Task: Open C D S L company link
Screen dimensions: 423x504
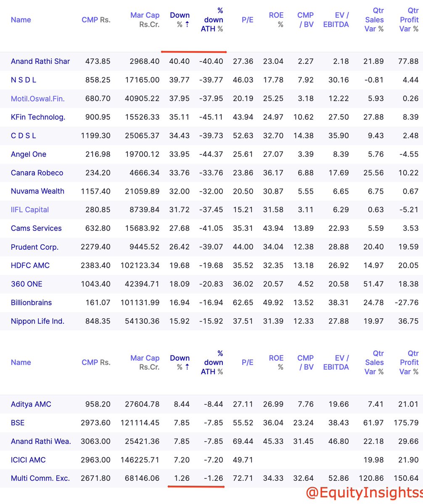Action: (24, 136)
